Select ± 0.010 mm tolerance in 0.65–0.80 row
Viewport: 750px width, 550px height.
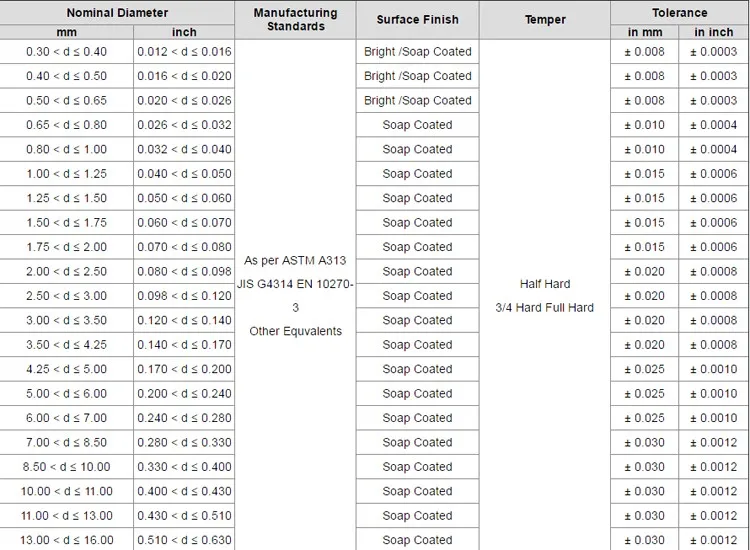(x=644, y=125)
